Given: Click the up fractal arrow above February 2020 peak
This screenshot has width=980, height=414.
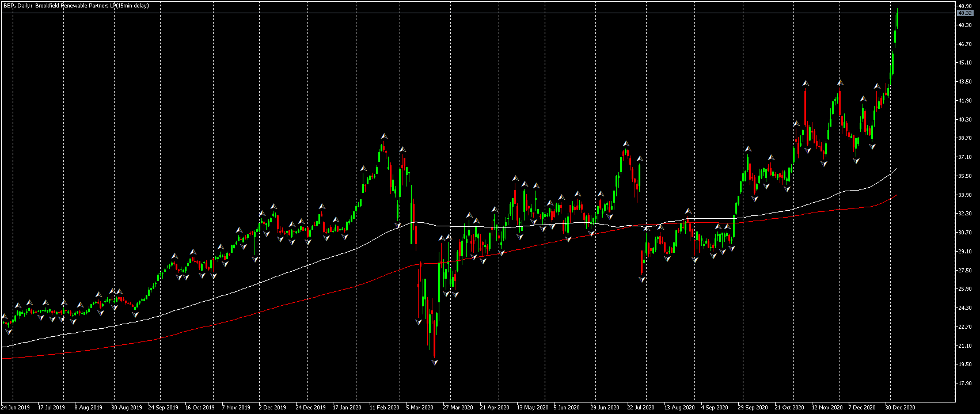Looking at the screenshot, I should tap(384, 136).
